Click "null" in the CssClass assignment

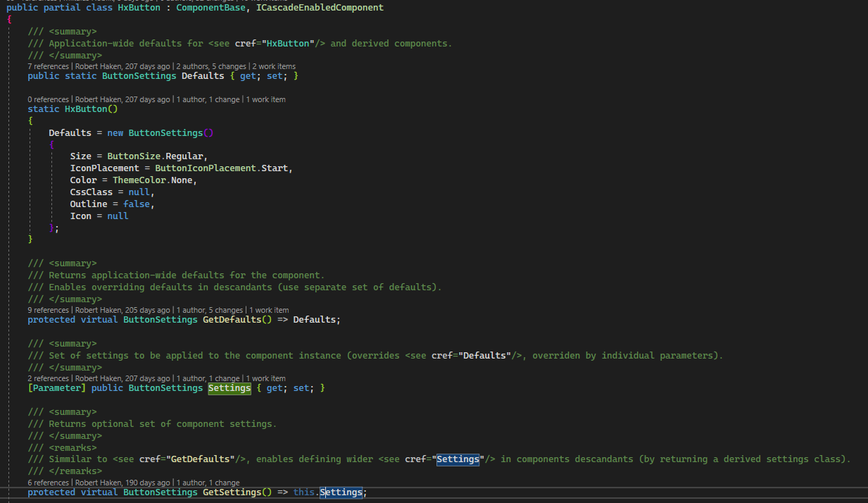point(139,192)
